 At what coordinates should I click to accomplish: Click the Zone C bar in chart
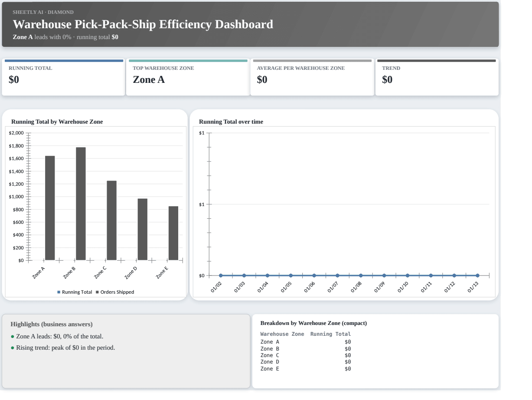(x=111, y=220)
